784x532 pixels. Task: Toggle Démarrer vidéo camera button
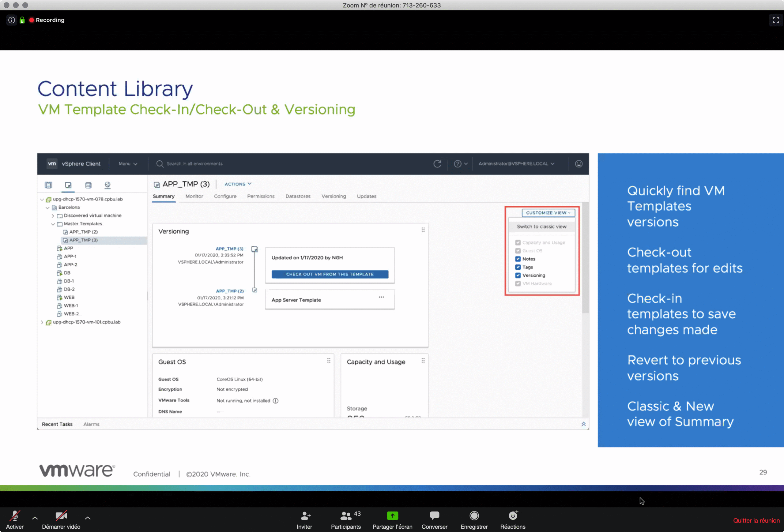coord(61,516)
